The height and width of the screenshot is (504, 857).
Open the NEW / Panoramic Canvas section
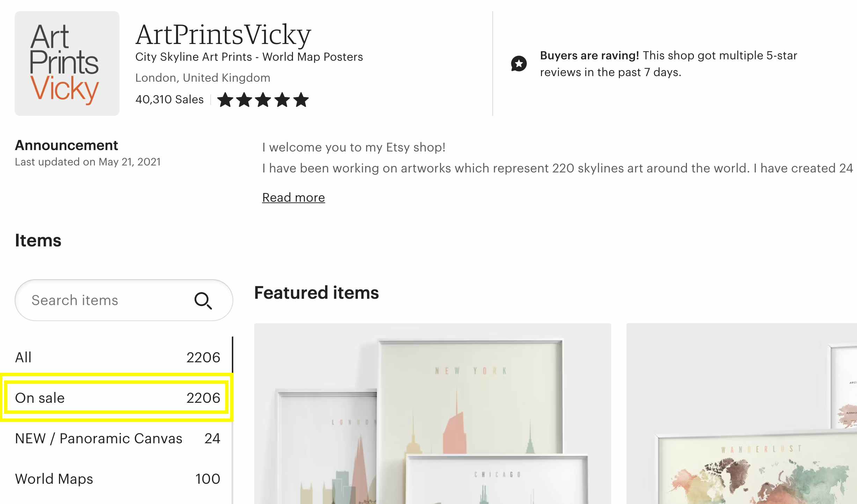(x=117, y=438)
